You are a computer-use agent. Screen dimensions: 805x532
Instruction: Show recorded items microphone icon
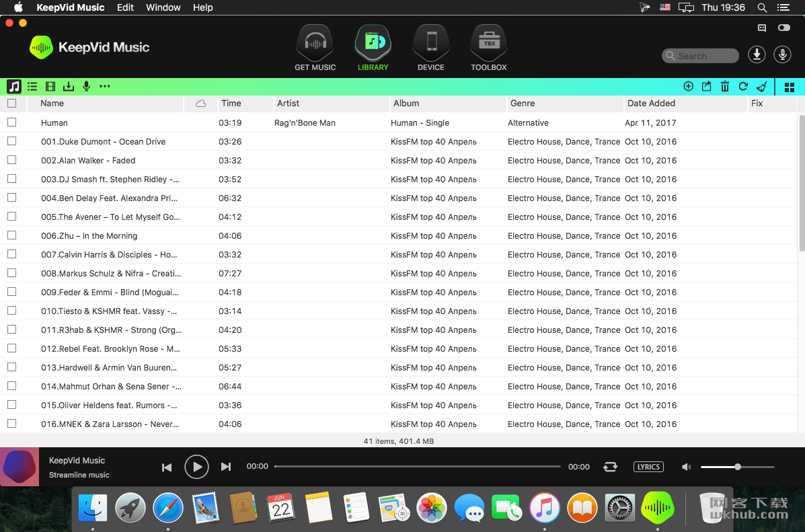coord(86,86)
